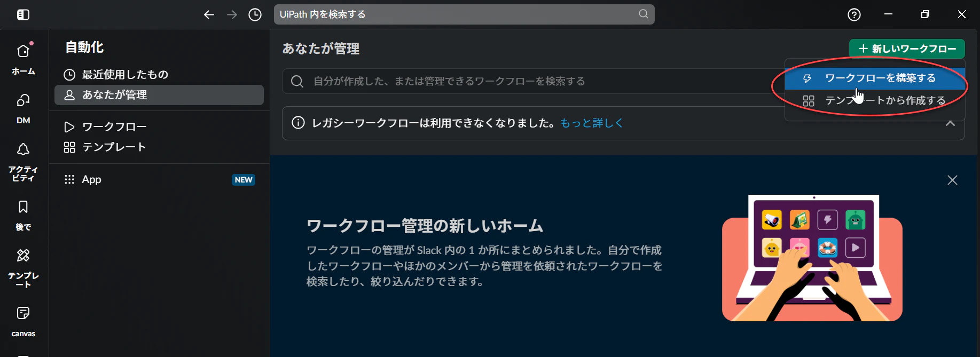Click the search field UiPath 内を検索する
This screenshot has width=980, height=357.
(464, 14)
